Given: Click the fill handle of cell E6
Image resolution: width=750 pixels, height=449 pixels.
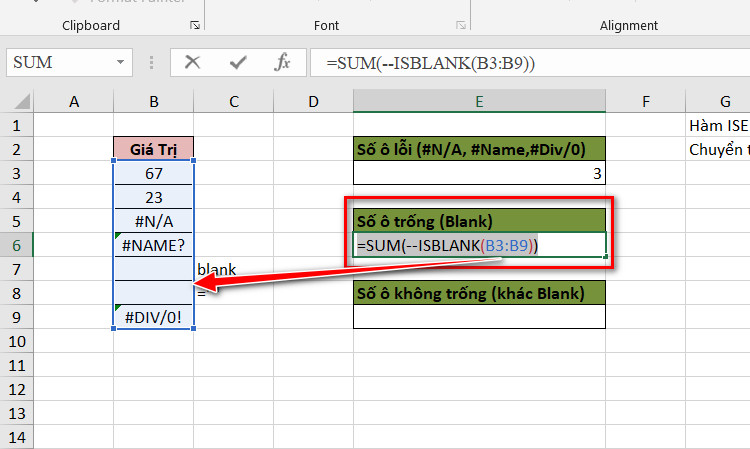Looking at the screenshot, I should (606, 257).
